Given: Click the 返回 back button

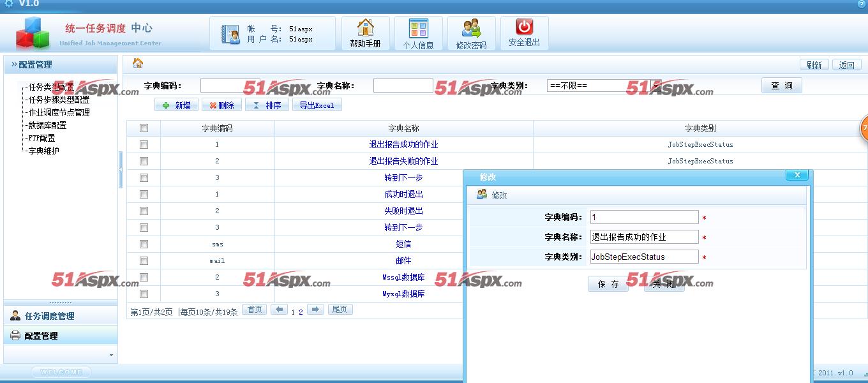Looking at the screenshot, I should (846, 65).
